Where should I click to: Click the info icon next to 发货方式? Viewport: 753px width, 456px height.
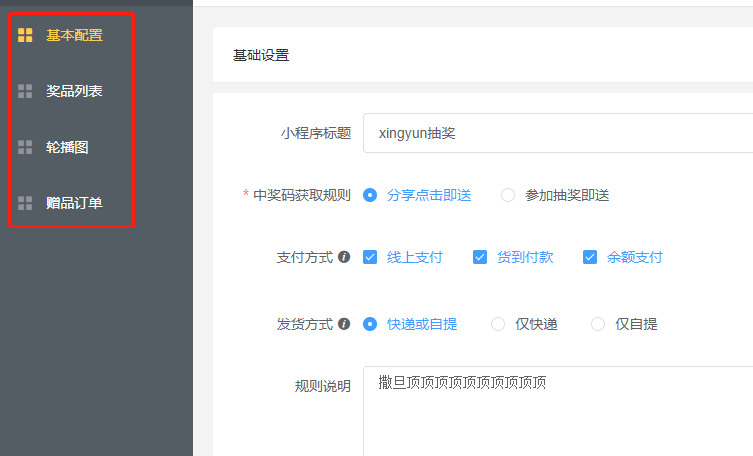click(x=344, y=324)
